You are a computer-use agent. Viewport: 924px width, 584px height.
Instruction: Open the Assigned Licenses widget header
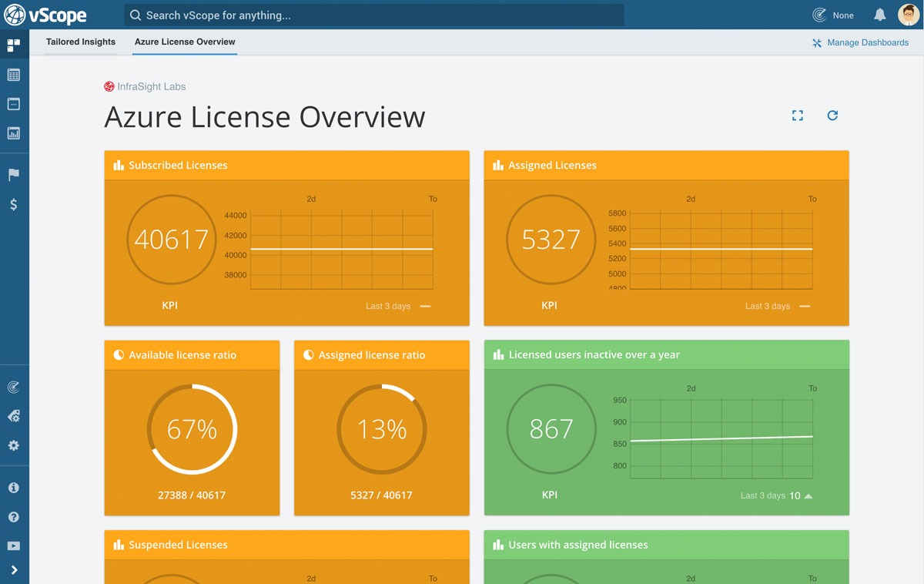point(666,165)
